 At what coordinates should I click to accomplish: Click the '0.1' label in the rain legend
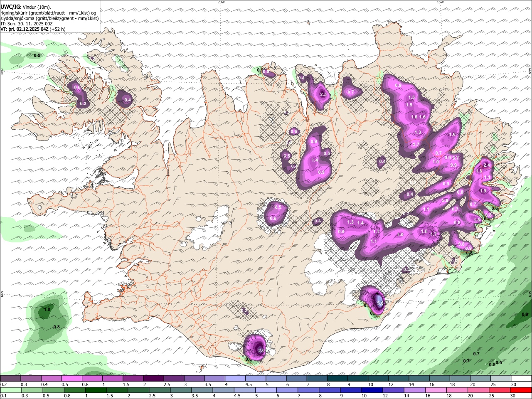tap(3, 396)
